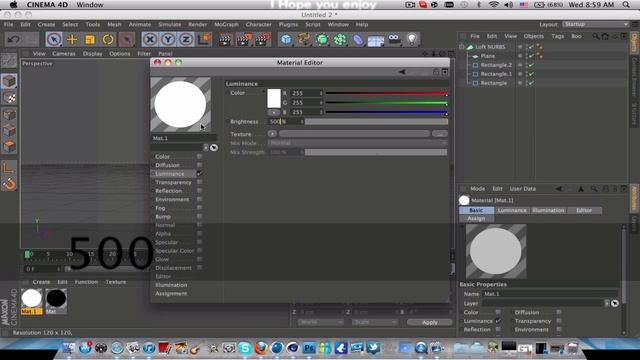Open the color mode button below swatch
This screenshot has width=640, height=360.
click(274, 112)
